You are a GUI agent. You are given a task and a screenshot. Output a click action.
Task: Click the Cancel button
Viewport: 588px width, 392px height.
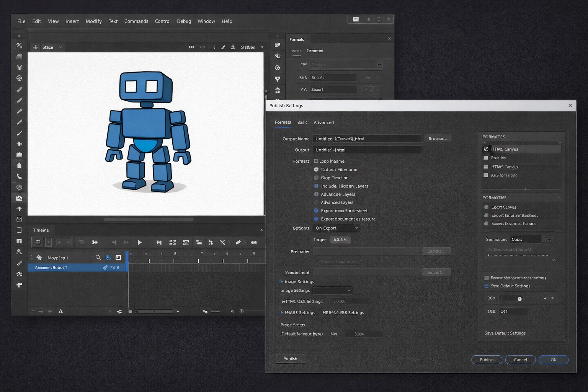tap(520, 359)
